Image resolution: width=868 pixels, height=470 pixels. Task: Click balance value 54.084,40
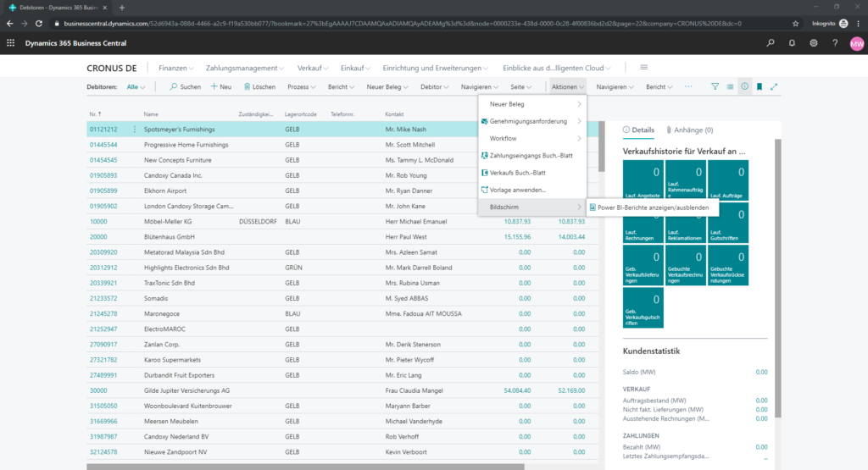tap(517, 390)
